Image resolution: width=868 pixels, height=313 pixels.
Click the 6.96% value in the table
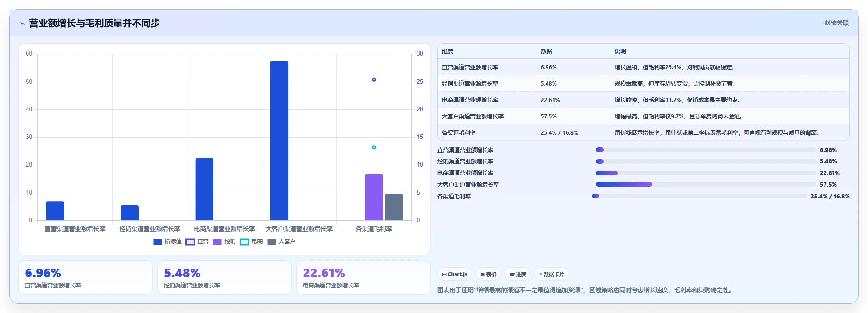coord(548,67)
